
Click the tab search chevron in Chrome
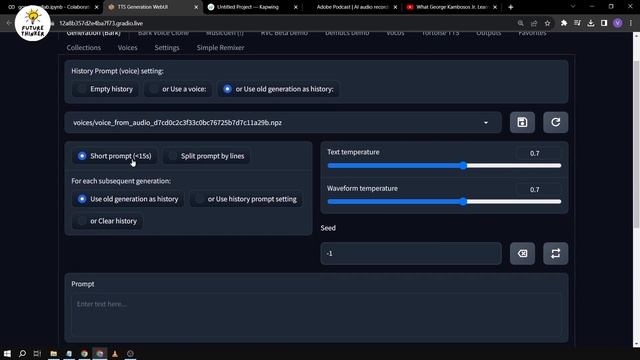click(573, 7)
